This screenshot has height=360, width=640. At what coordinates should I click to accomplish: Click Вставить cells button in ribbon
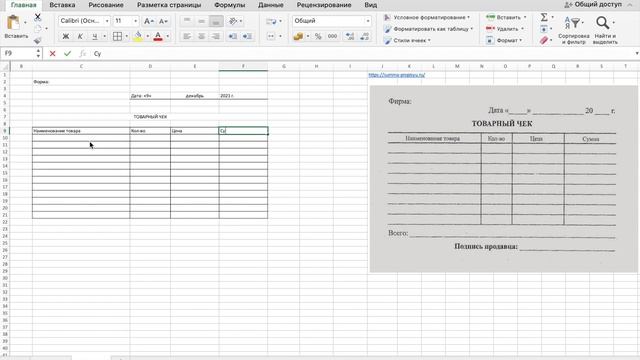click(506, 17)
